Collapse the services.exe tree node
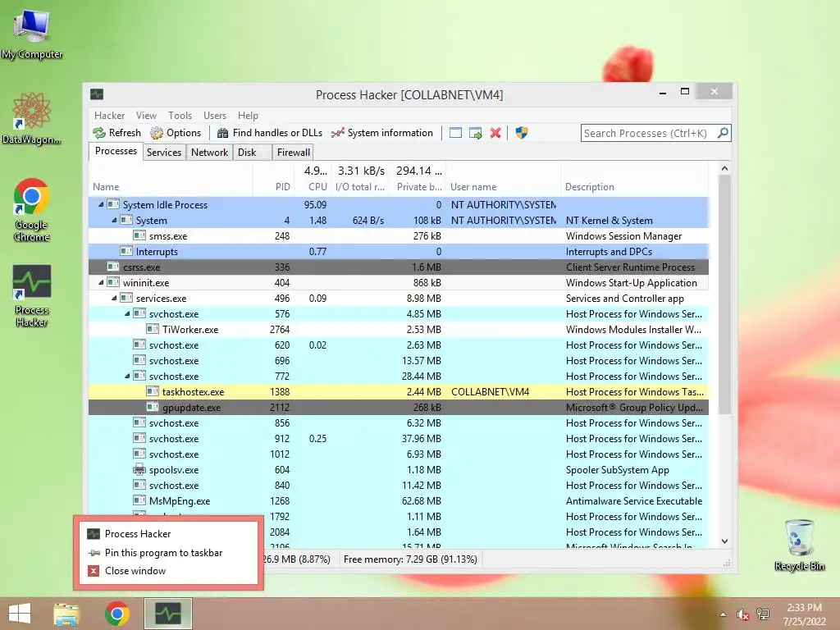This screenshot has width=840, height=630. click(x=114, y=298)
